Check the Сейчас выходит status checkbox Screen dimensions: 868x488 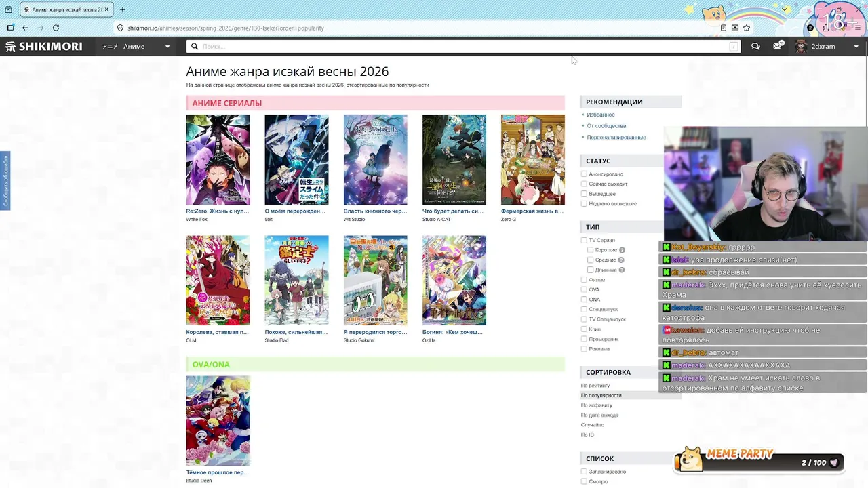coord(584,184)
